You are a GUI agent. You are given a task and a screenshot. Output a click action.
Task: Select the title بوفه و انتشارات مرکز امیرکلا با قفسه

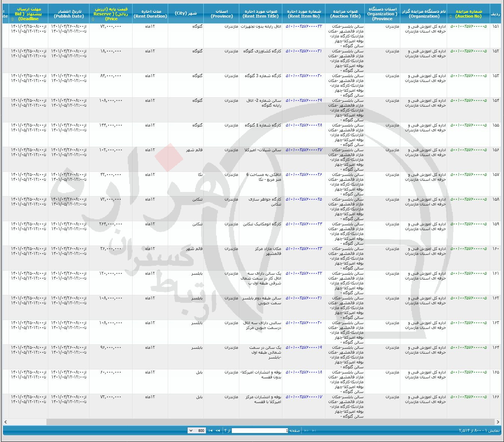coord(263,399)
